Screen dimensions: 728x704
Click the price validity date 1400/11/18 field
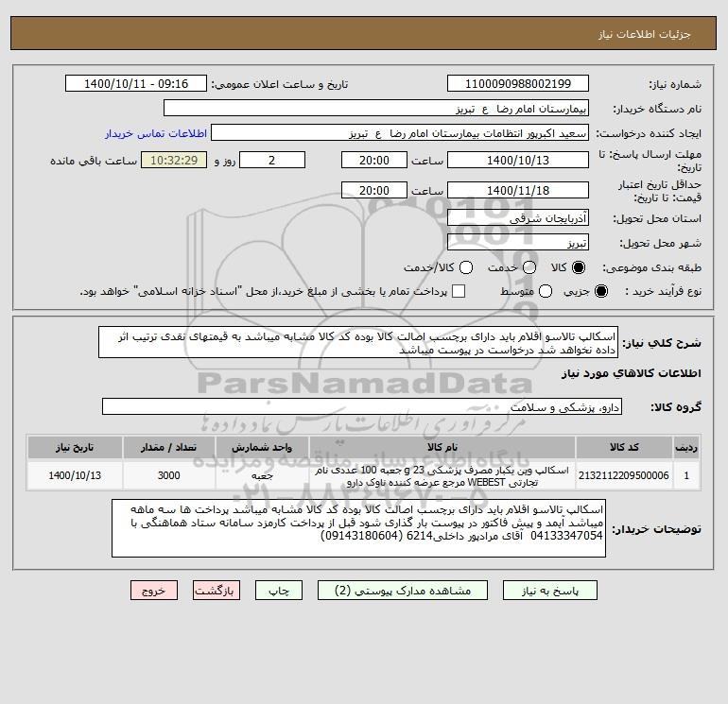518,190
